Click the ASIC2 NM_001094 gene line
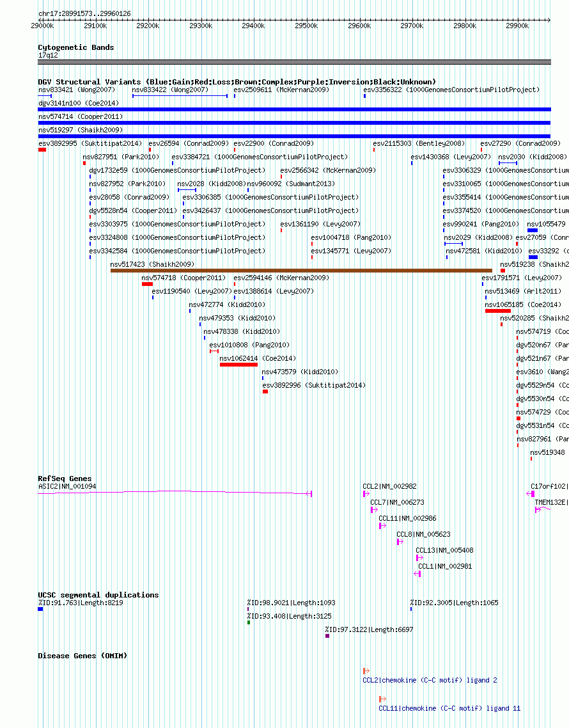The height and width of the screenshot is (728, 569). (x=175, y=493)
